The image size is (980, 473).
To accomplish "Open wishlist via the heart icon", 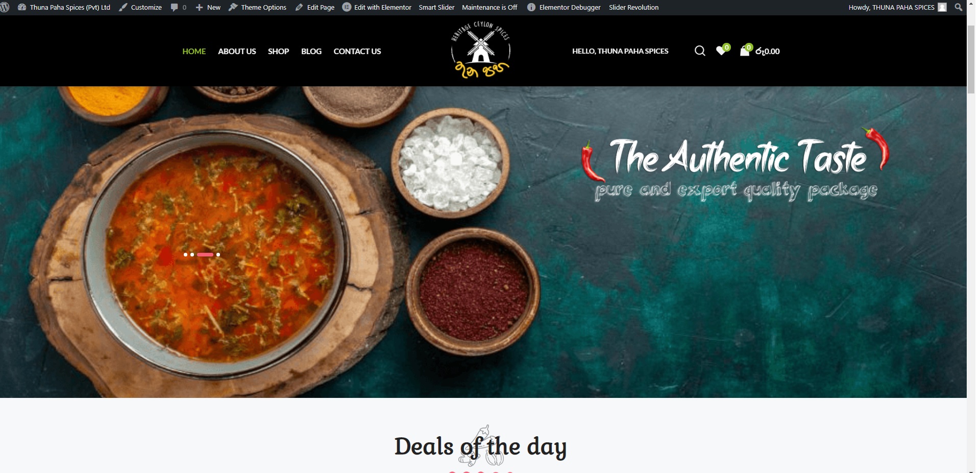I will point(721,51).
